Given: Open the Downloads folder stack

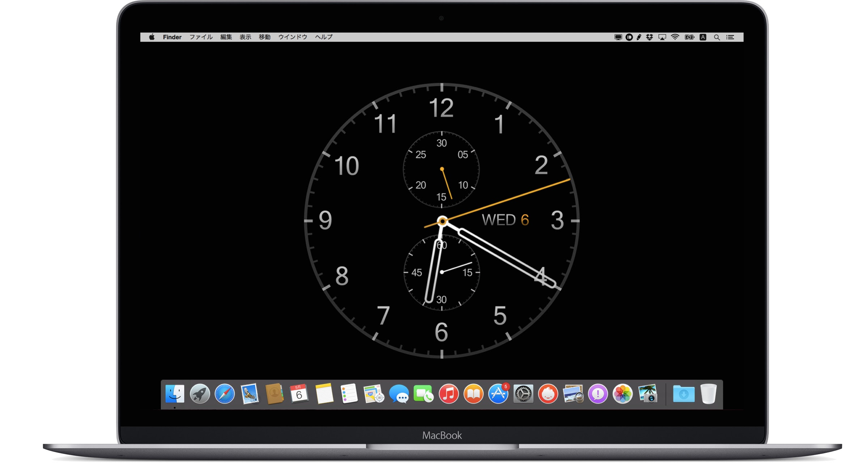Looking at the screenshot, I should [684, 394].
